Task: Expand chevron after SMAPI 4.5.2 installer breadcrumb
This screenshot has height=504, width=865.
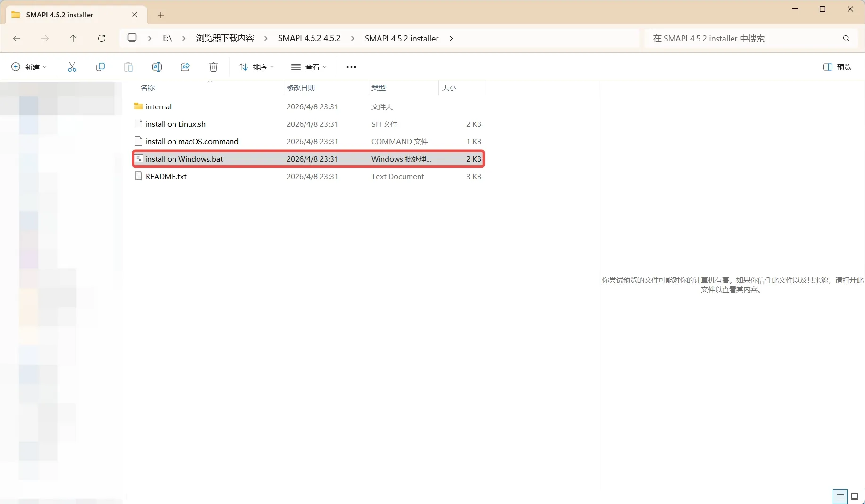Action: [x=451, y=38]
